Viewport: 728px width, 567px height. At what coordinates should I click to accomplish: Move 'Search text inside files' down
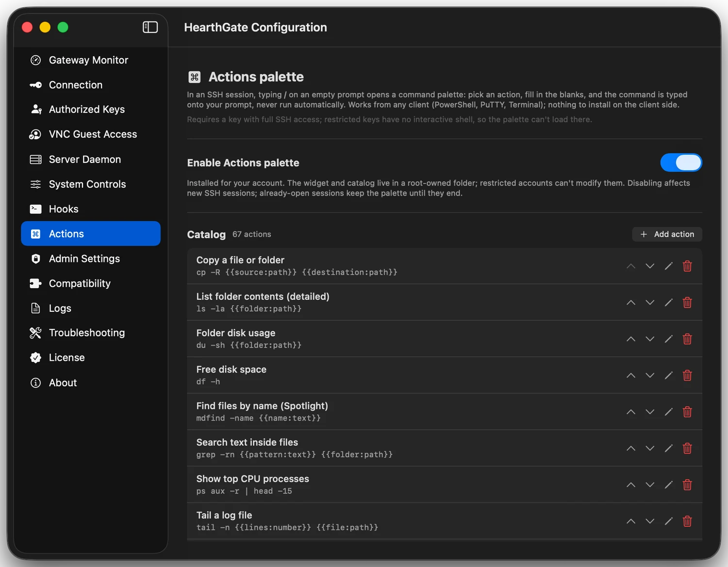[650, 448]
